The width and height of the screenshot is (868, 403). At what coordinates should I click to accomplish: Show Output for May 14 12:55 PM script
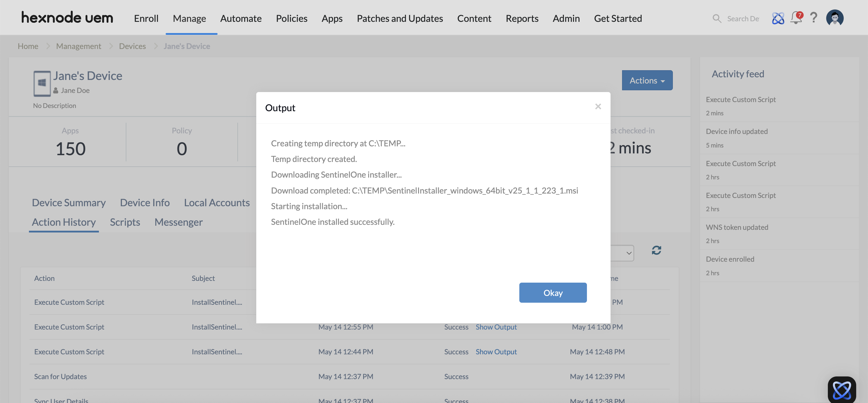point(496,327)
